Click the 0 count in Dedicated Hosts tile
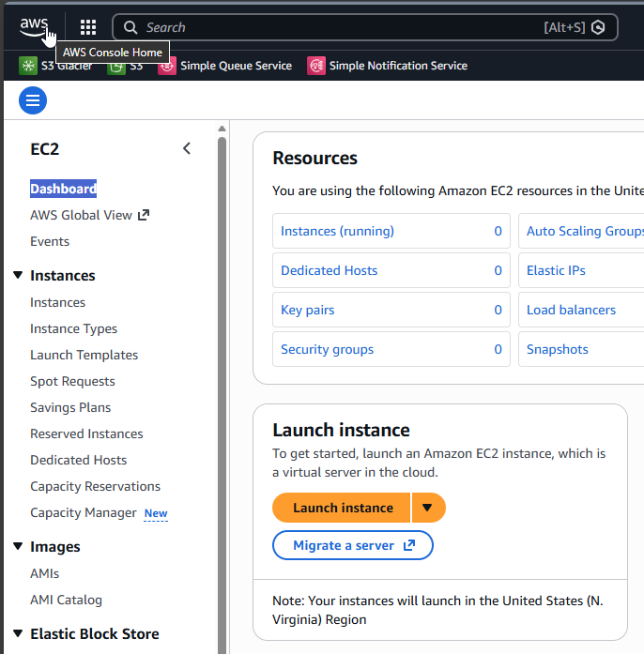The image size is (644, 654). (x=498, y=270)
